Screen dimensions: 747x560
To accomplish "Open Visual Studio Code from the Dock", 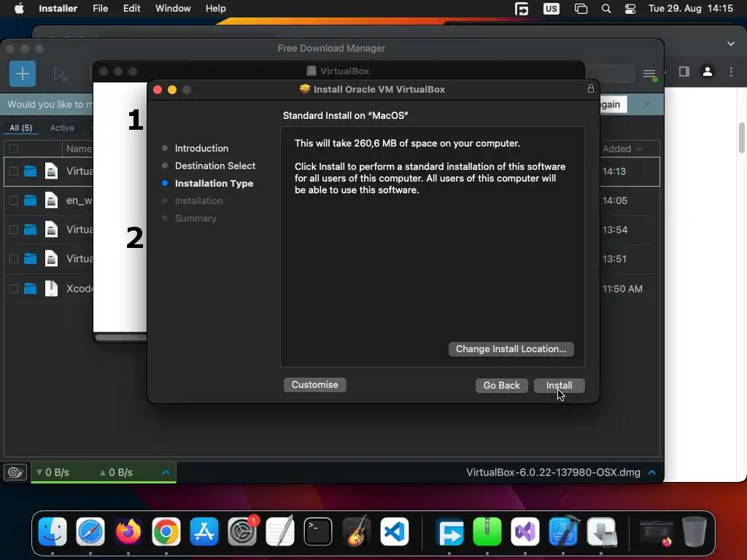I will click(x=394, y=532).
